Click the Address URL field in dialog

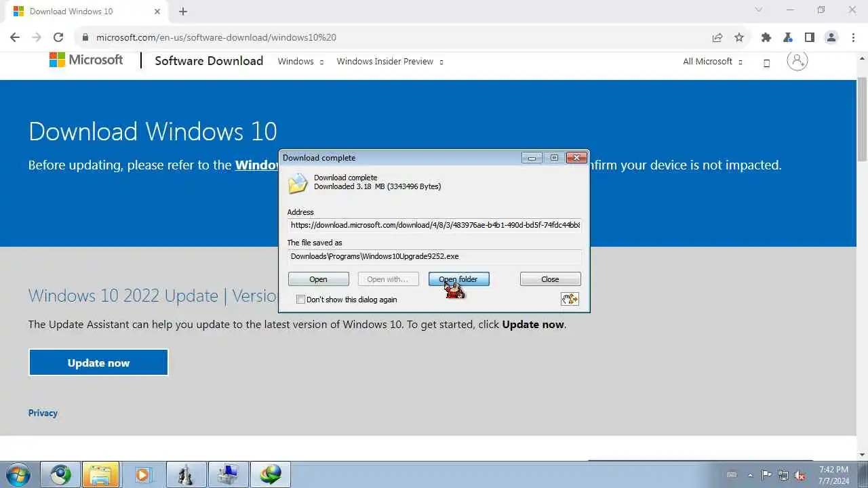click(434, 225)
